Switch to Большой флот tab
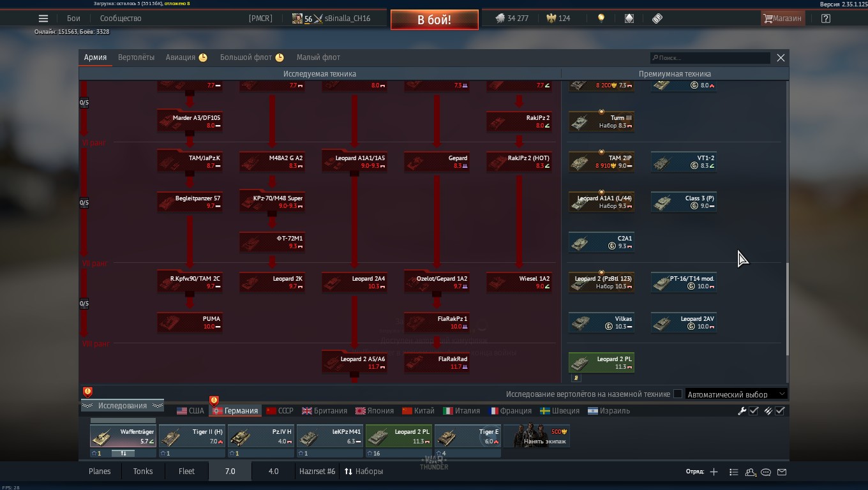This screenshot has width=868, height=490. point(252,57)
